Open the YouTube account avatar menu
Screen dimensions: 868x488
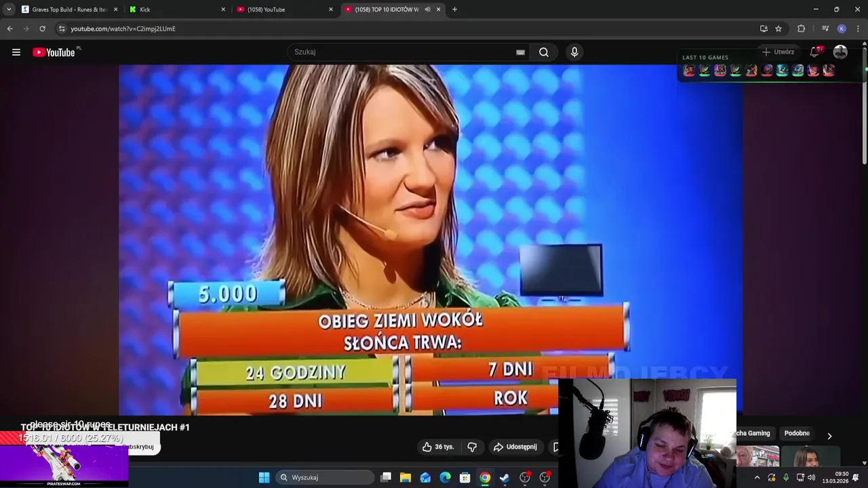(840, 52)
